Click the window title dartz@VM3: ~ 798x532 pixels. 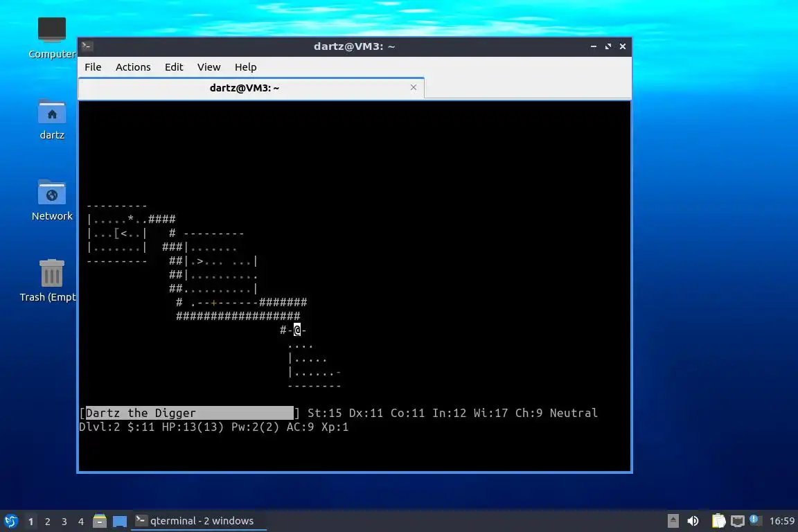point(354,46)
